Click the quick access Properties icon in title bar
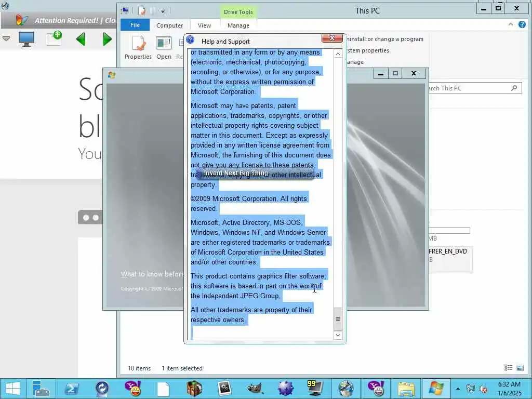This screenshot has width=532, height=399. tap(142, 11)
